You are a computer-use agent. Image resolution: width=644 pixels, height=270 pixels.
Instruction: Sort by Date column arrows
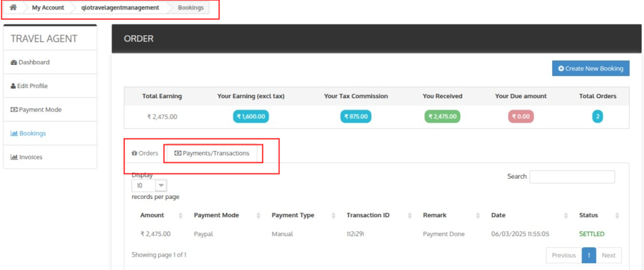coord(566,215)
